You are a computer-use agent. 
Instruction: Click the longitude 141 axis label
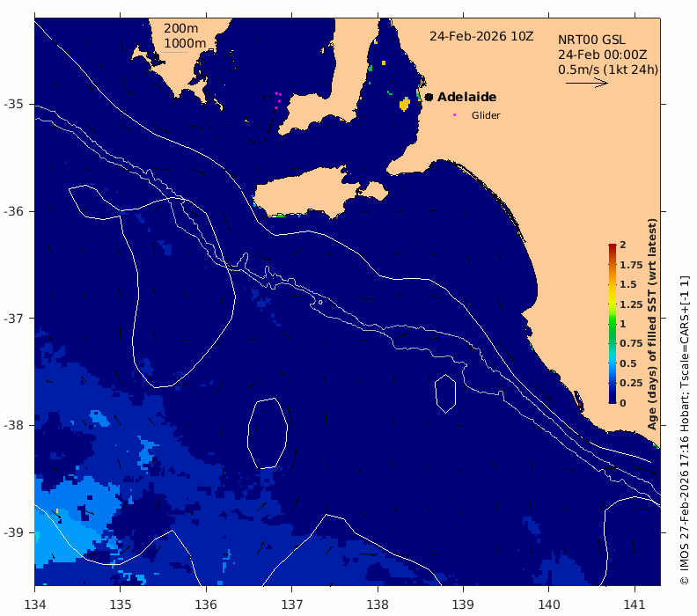pyautogui.click(x=635, y=605)
